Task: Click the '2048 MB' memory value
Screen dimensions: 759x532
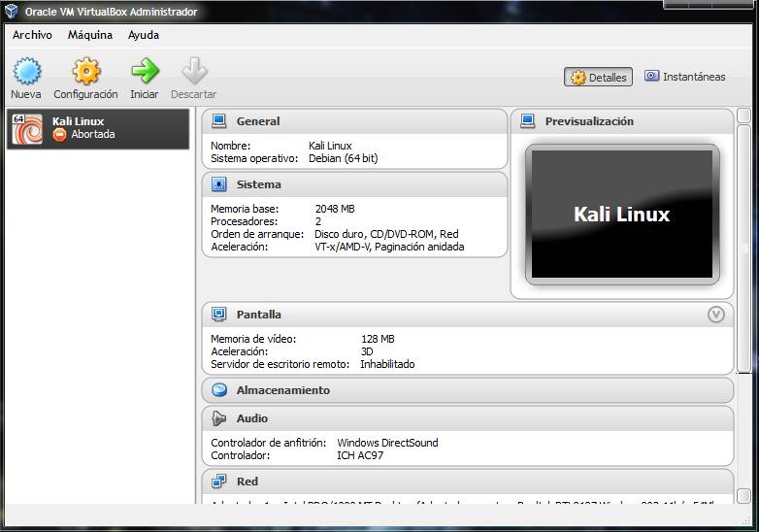Action: coord(335,209)
